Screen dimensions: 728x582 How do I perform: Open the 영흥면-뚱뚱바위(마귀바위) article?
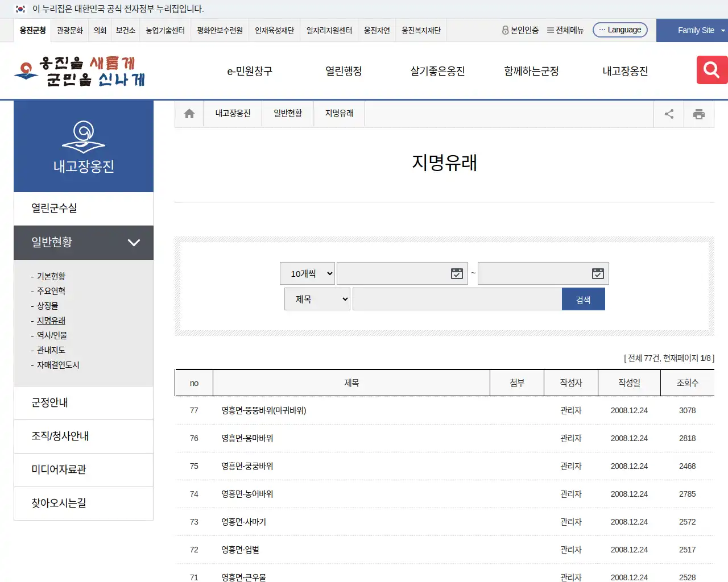click(263, 410)
